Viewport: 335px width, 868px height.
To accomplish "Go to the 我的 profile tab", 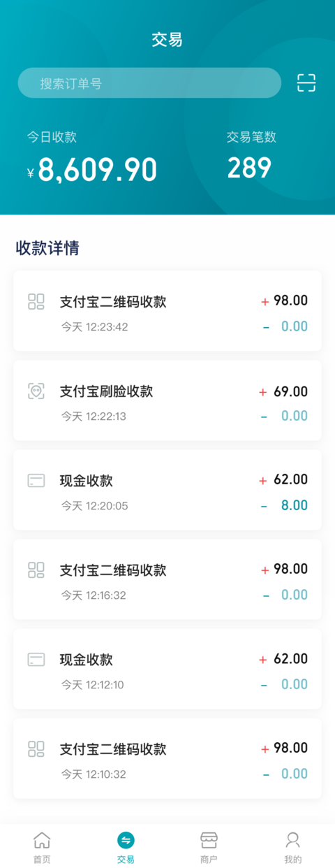I will point(293,848).
